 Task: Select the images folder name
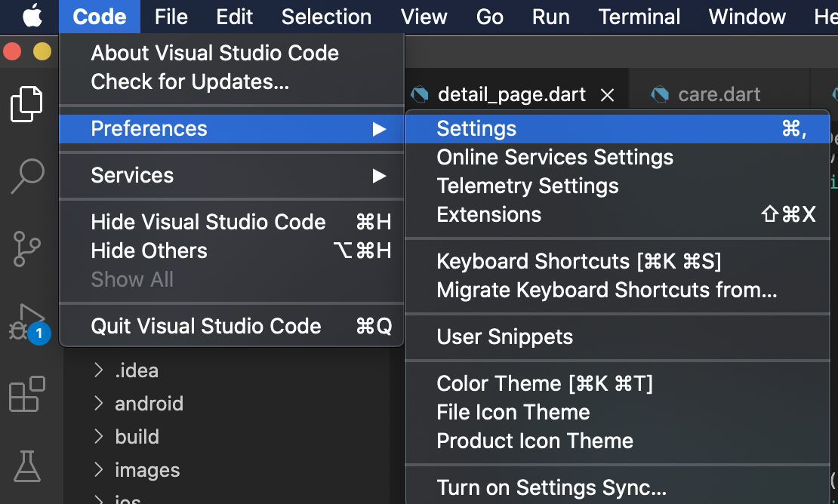[147, 470]
